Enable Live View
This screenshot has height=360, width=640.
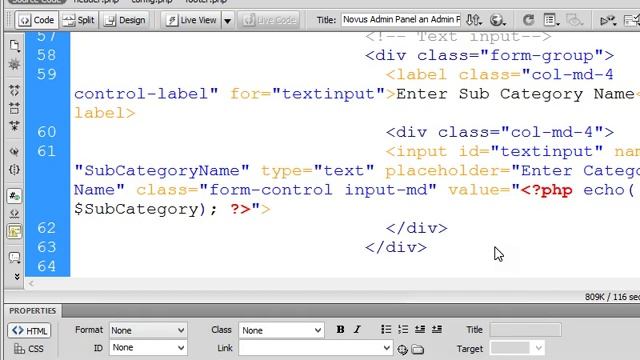191,20
